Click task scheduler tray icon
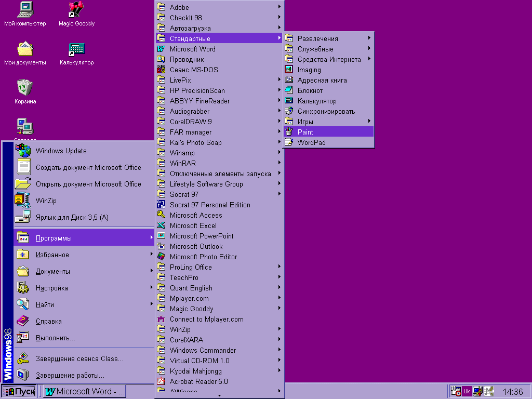 click(456, 391)
